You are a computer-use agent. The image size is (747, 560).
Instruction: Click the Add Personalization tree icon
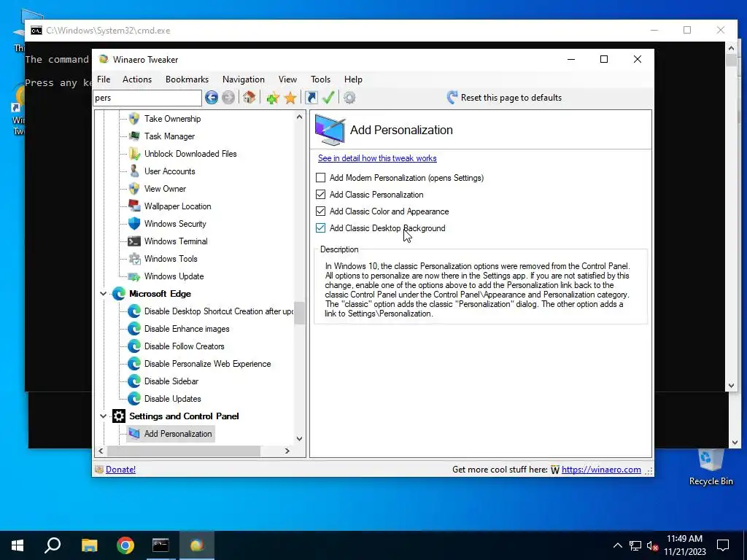tap(134, 434)
